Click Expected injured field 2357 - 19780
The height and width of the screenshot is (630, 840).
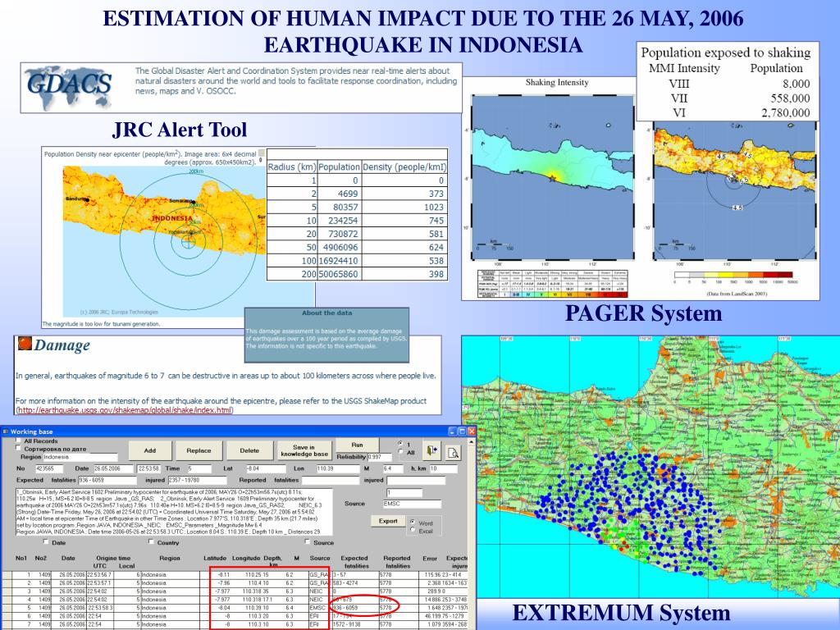pyautogui.click(x=196, y=480)
